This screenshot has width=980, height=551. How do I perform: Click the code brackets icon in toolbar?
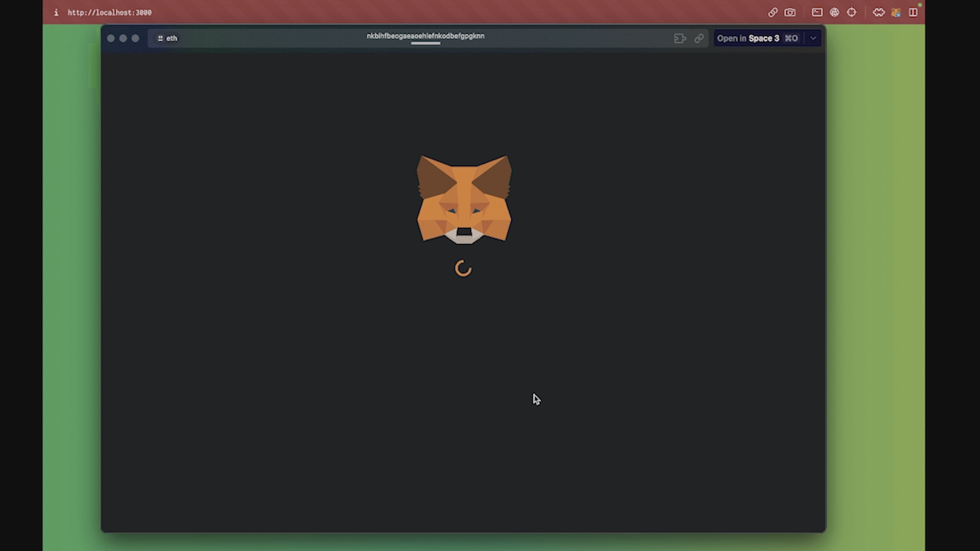[x=879, y=12]
